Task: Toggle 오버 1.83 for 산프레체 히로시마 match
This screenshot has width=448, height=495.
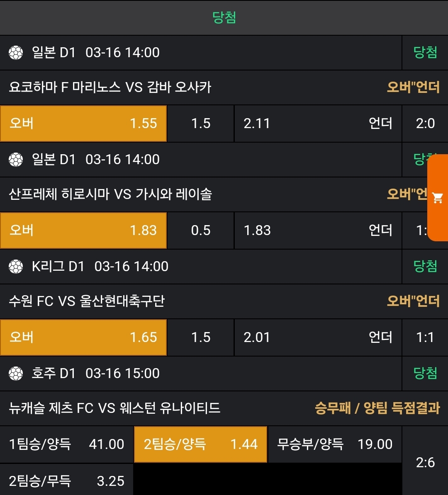Action: [x=83, y=231]
